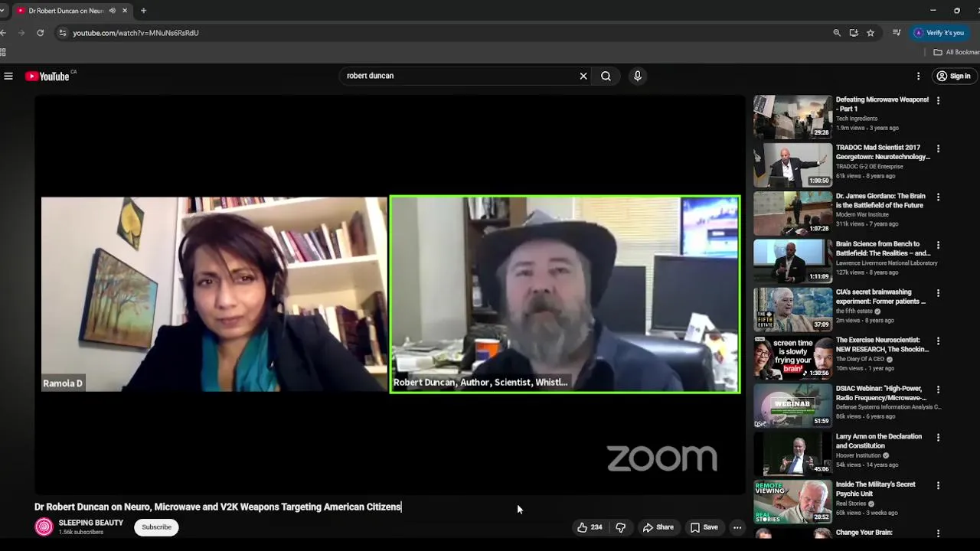Open browser zoom magnifier in address bar
980x551 pixels.
(837, 33)
